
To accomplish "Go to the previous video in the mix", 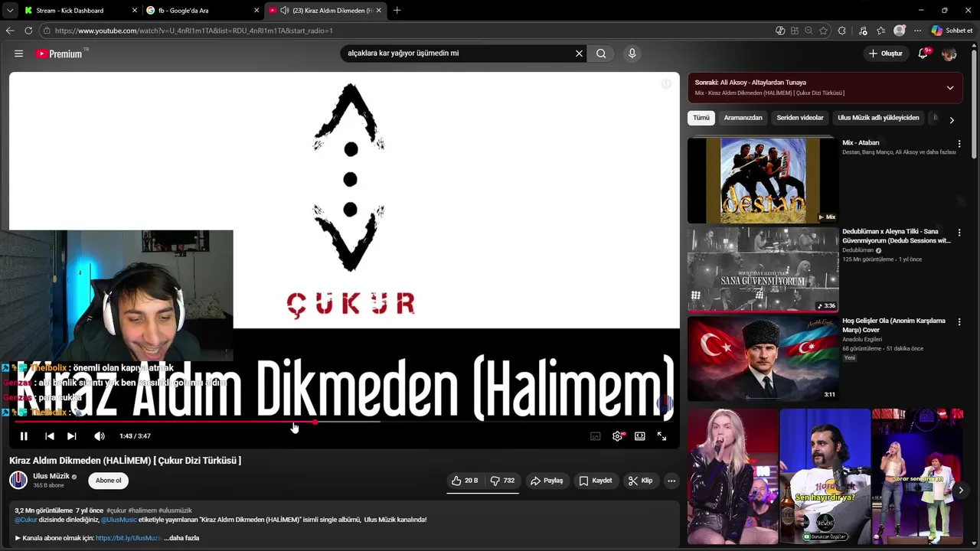I will [x=49, y=436].
